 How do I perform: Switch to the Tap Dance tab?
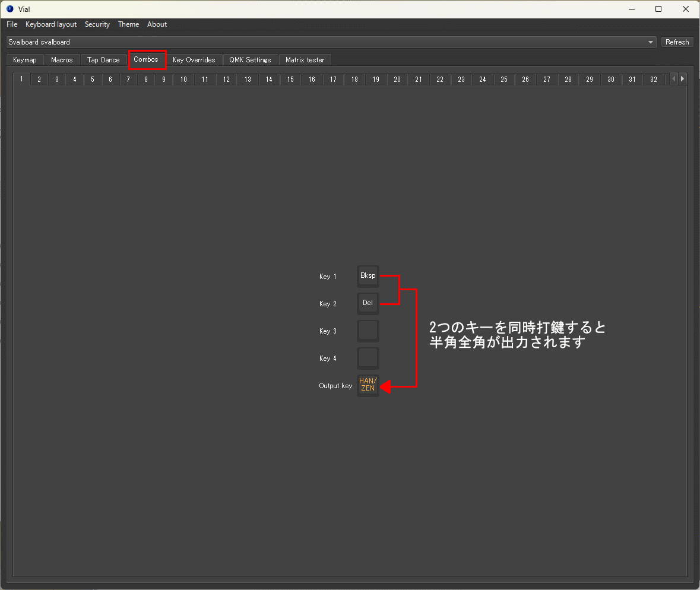103,60
